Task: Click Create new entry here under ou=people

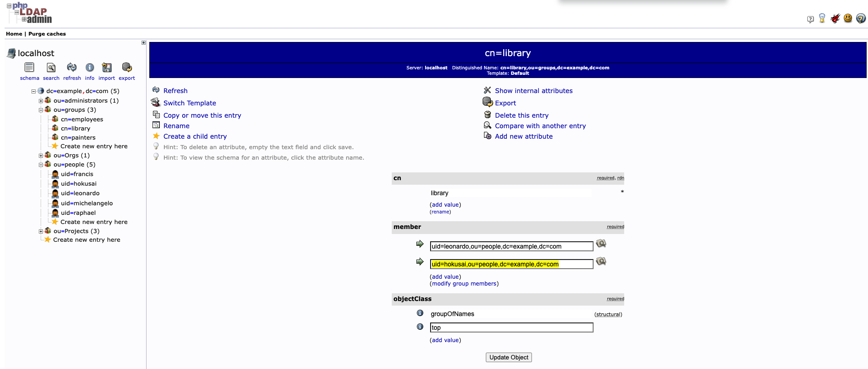Action: coord(94,222)
